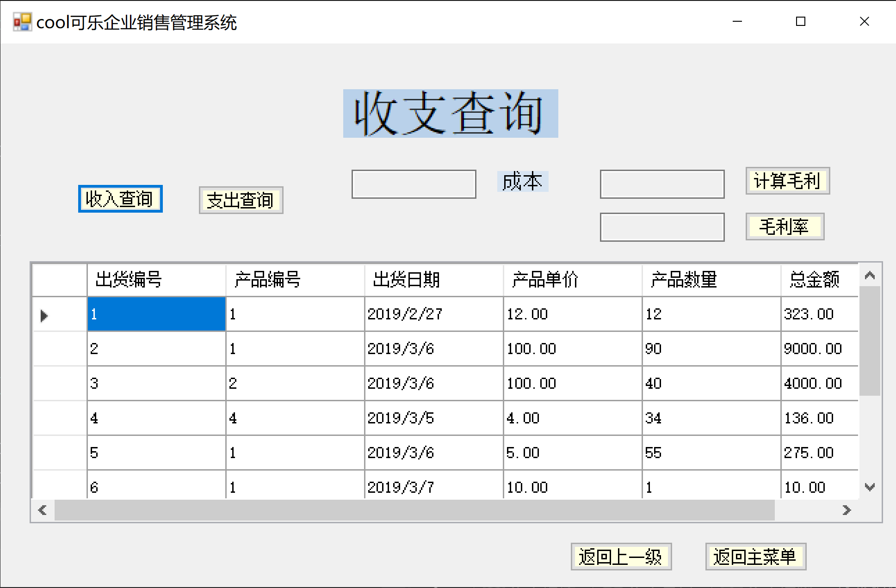Click the 计算毛利 button
The image size is (896, 588).
tap(788, 181)
